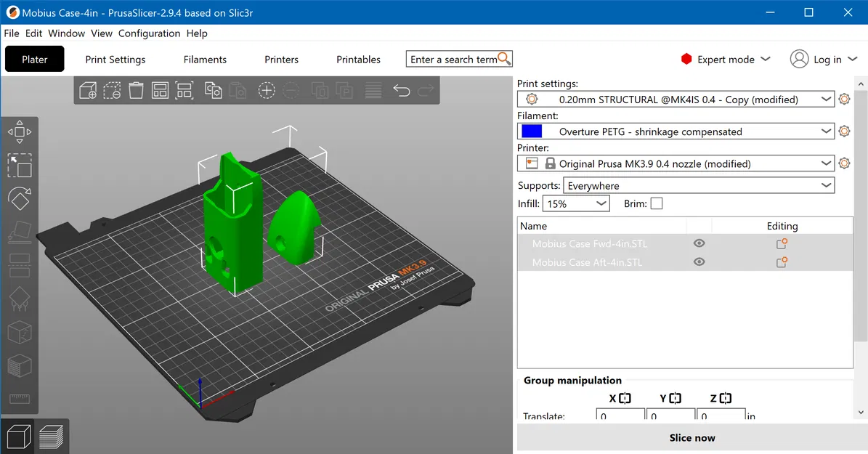Toggle the Brim checkbox
The height and width of the screenshot is (454, 868).
coord(657,203)
